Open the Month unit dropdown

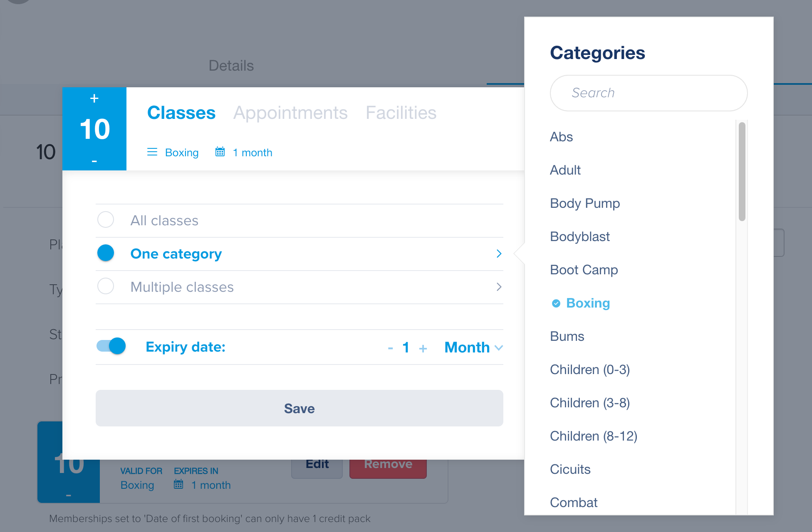click(474, 347)
